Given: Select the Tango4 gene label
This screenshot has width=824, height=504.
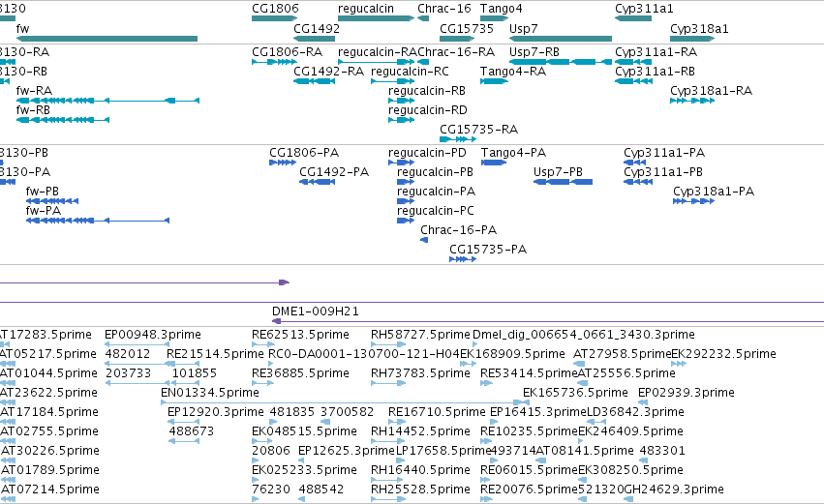Looking at the screenshot, I should (501, 9).
